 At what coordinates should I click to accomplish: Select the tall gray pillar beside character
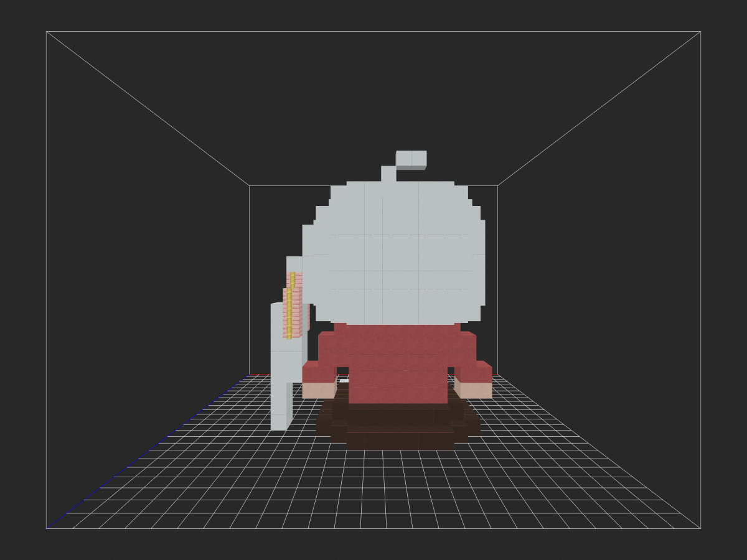click(281, 366)
